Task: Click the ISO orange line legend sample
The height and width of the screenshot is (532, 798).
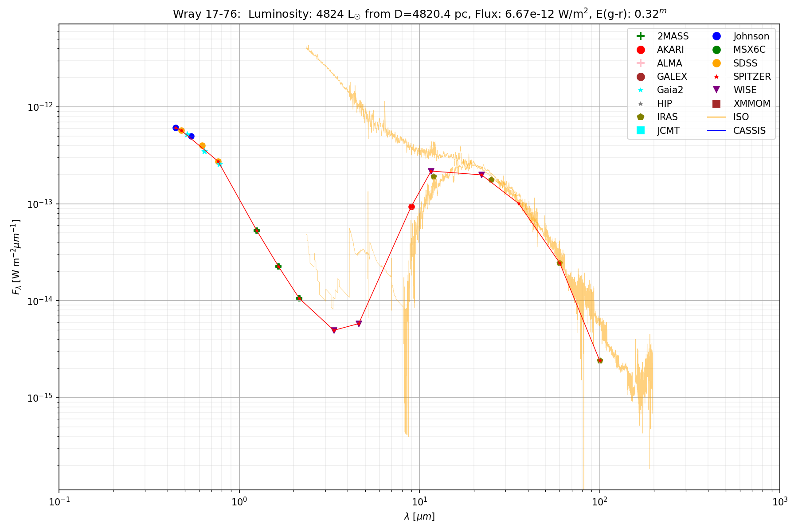Action: click(716, 117)
